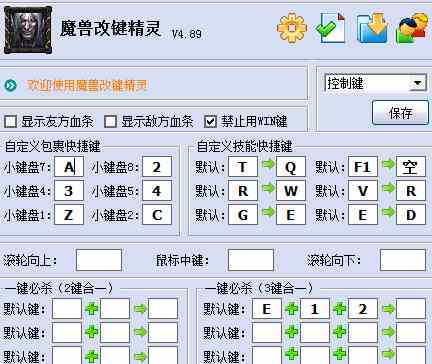Viewport: 432px width, 364px height.
Task: Click the 滚轮向上 input field
Action: pyautogui.click(x=99, y=260)
